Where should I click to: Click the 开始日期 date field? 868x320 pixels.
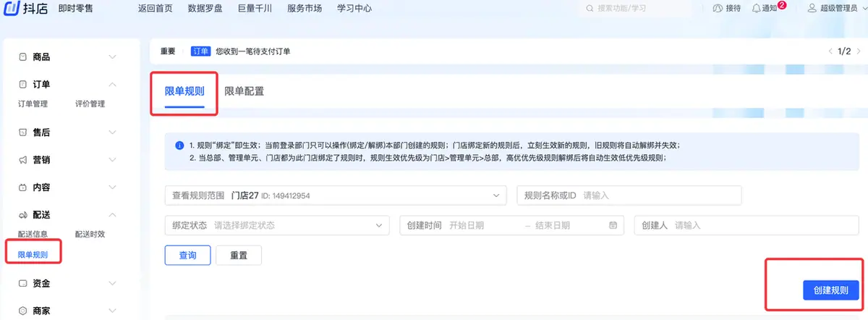tap(466, 225)
